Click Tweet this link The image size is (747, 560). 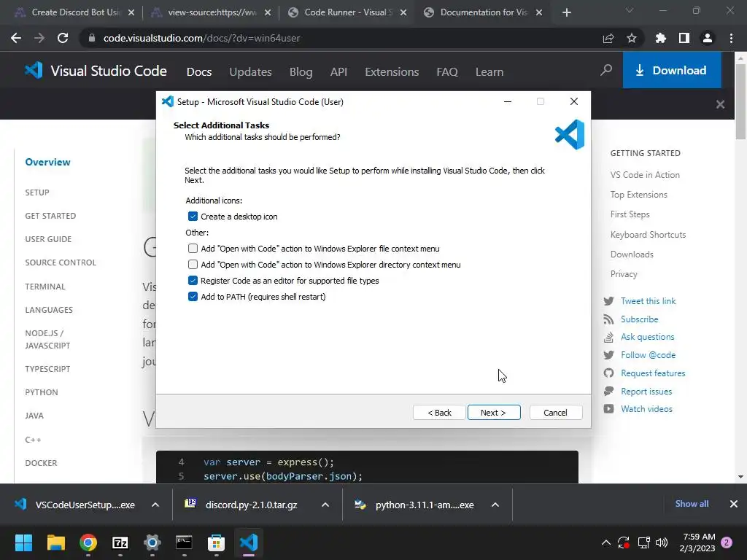648,301
